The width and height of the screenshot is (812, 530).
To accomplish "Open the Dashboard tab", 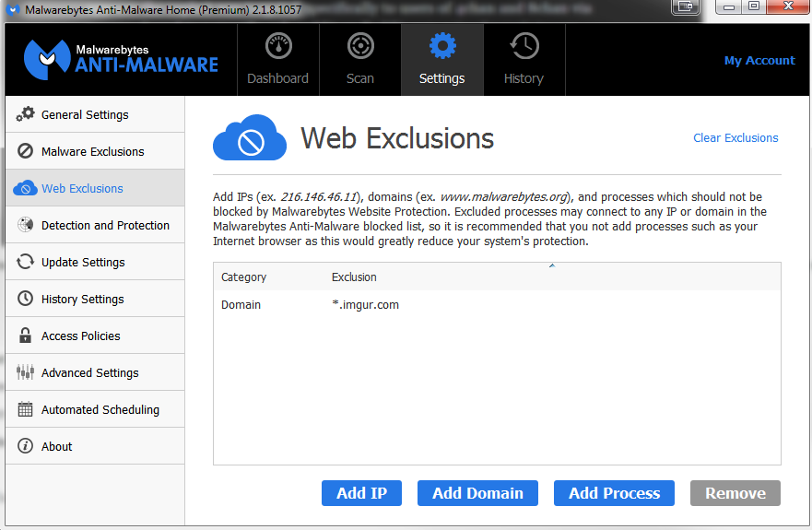I will tap(278, 60).
